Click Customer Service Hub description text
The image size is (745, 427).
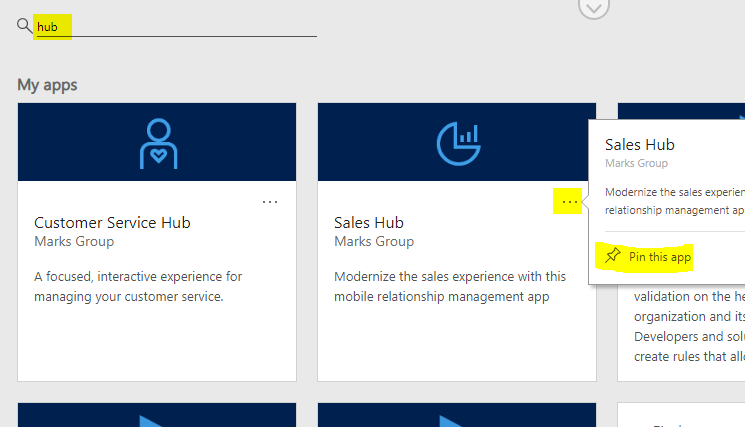point(138,286)
